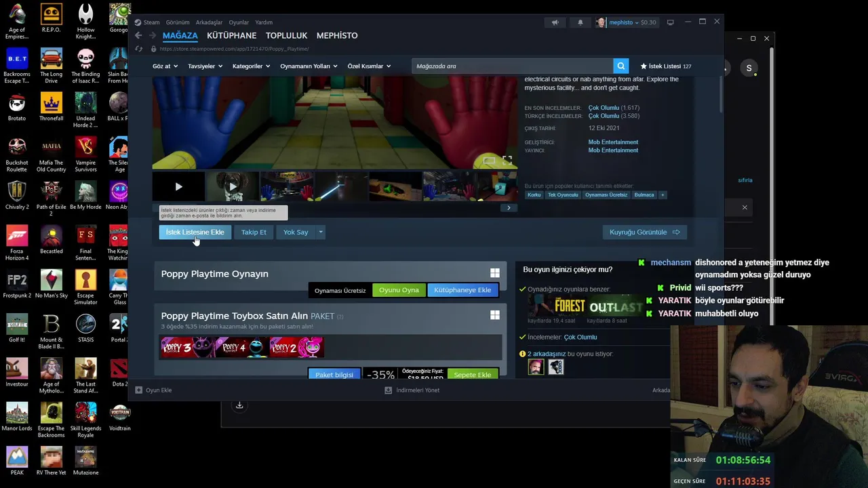Viewport: 868px width, 488px height.
Task: Switch to the KÜTÜPHANE tab
Action: [232, 35]
